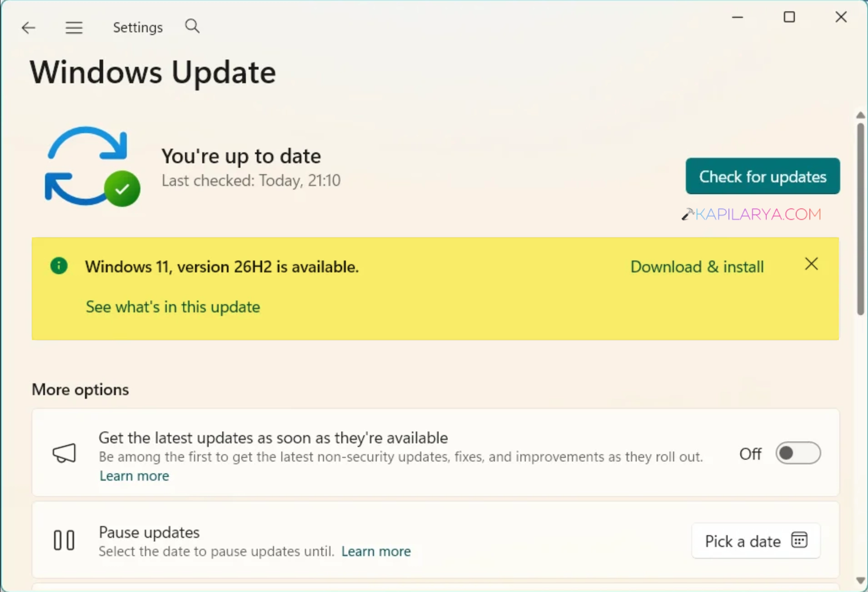
Task: Open See what's in this update
Action: 173,307
